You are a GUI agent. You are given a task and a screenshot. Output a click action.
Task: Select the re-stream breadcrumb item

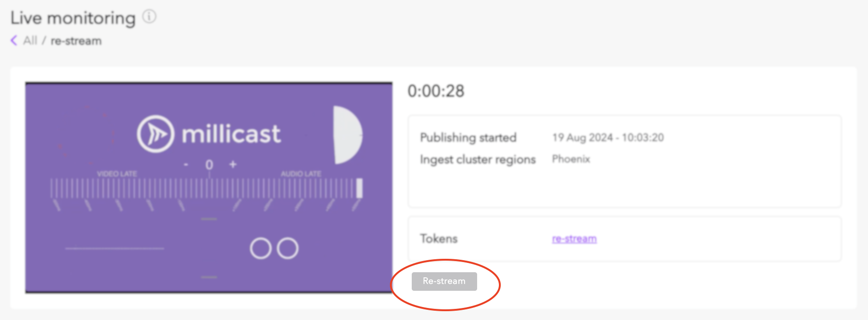(x=76, y=41)
